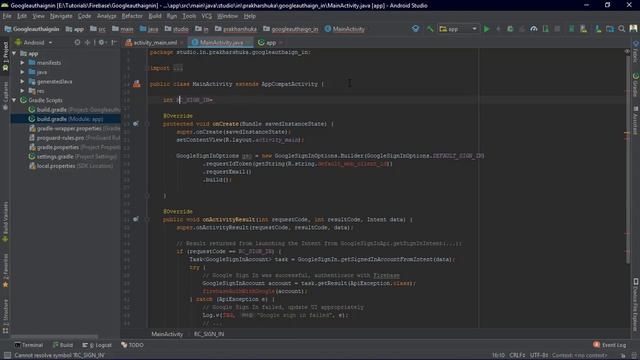The height and width of the screenshot is (360, 640).
Task: Select build.gradle (Module: app) file
Action: click(x=65, y=119)
